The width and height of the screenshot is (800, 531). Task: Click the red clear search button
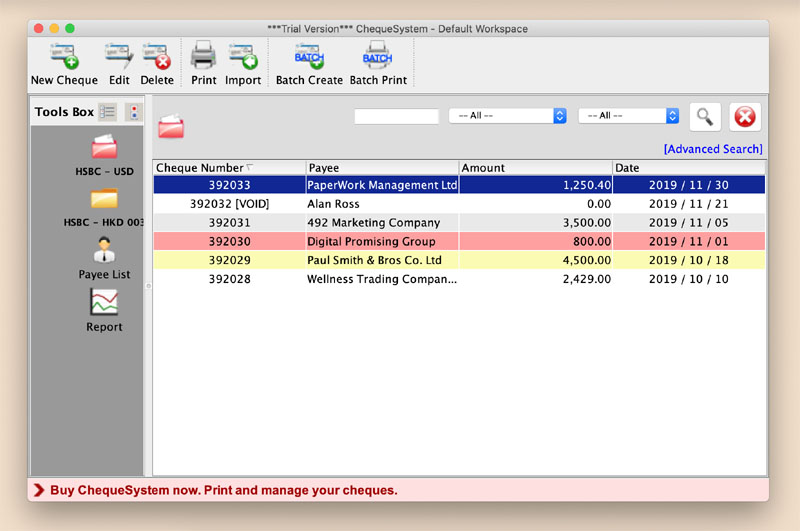pos(745,117)
